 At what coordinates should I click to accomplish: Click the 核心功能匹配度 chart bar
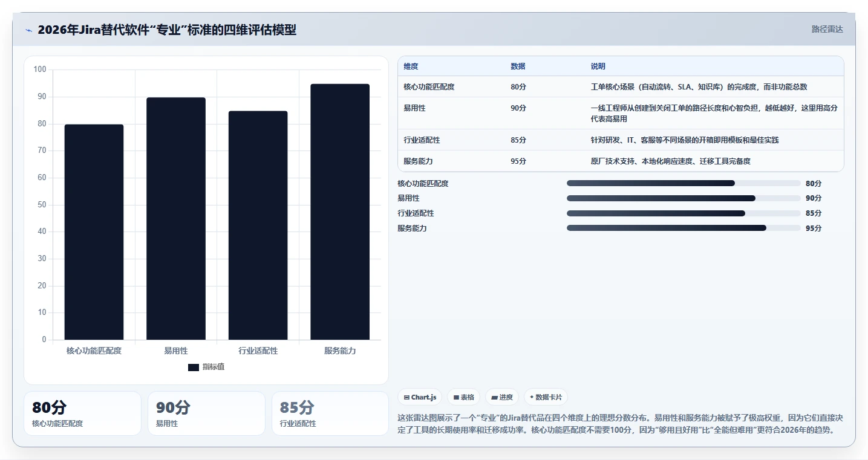(x=94, y=232)
